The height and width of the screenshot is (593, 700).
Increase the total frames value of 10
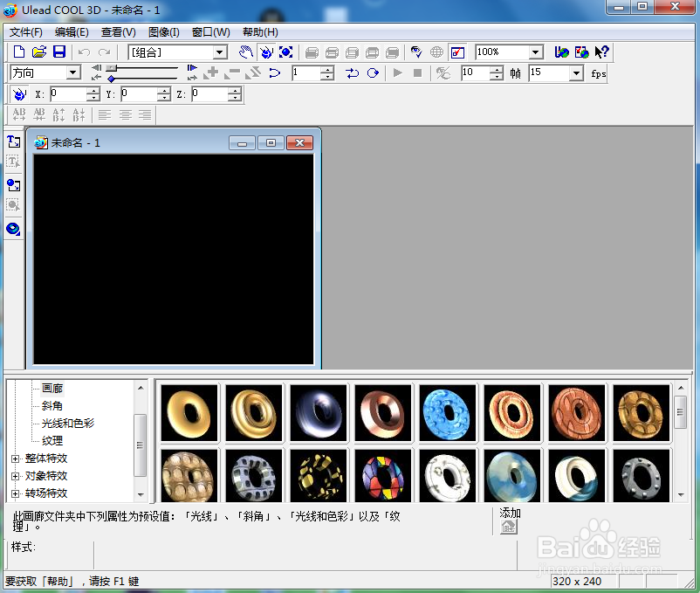click(x=497, y=69)
